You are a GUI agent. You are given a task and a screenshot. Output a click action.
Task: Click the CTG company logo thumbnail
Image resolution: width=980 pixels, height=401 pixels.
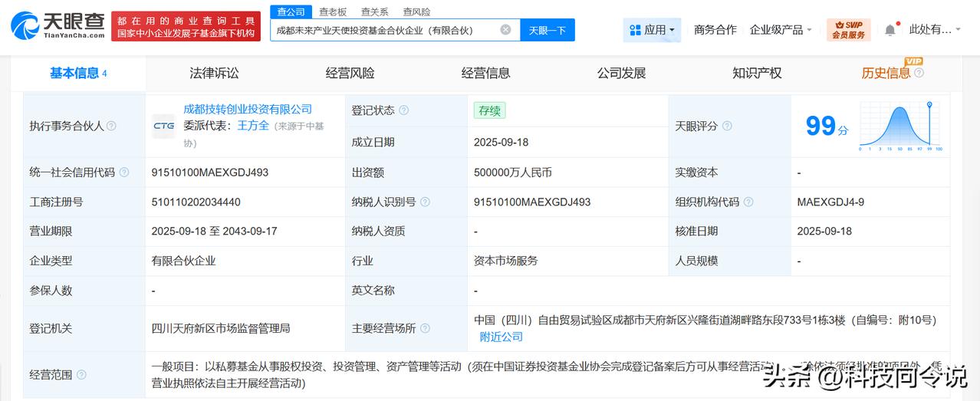(163, 126)
